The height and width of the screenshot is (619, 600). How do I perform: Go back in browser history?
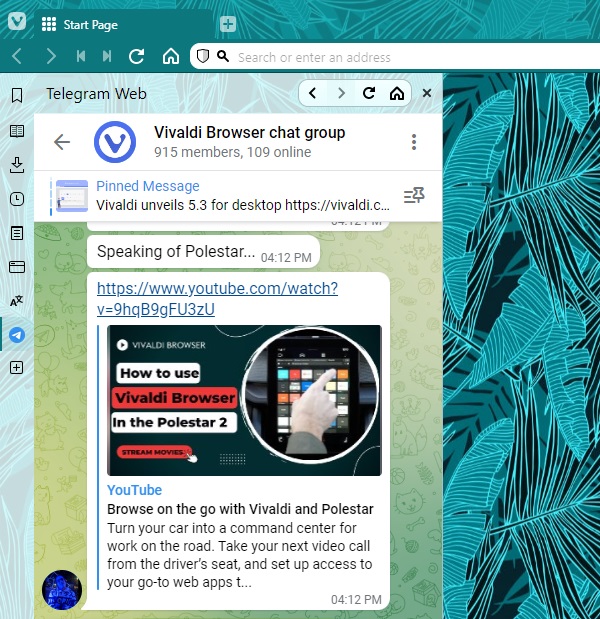17,56
